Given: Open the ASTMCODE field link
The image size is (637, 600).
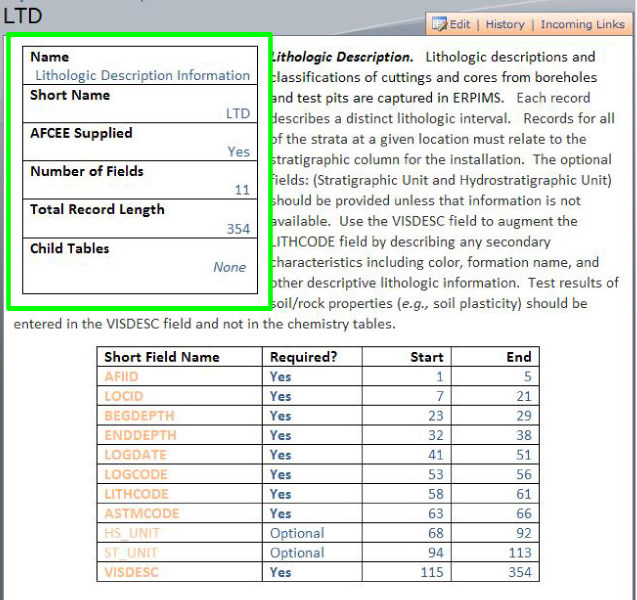Looking at the screenshot, I should 141,513.
